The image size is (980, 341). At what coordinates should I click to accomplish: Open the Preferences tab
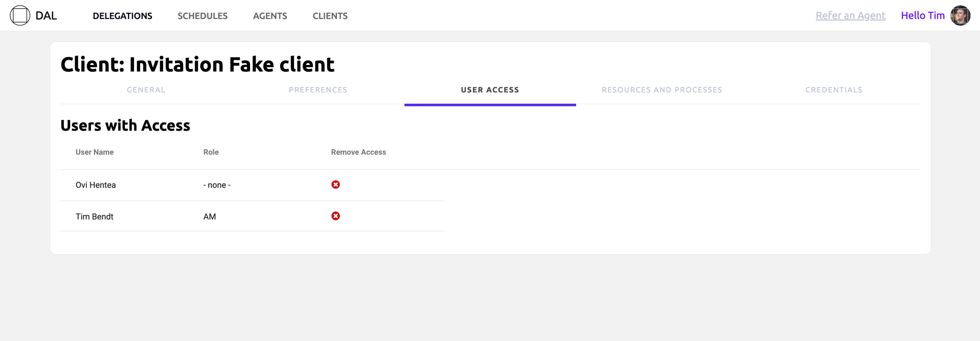pyautogui.click(x=318, y=90)
